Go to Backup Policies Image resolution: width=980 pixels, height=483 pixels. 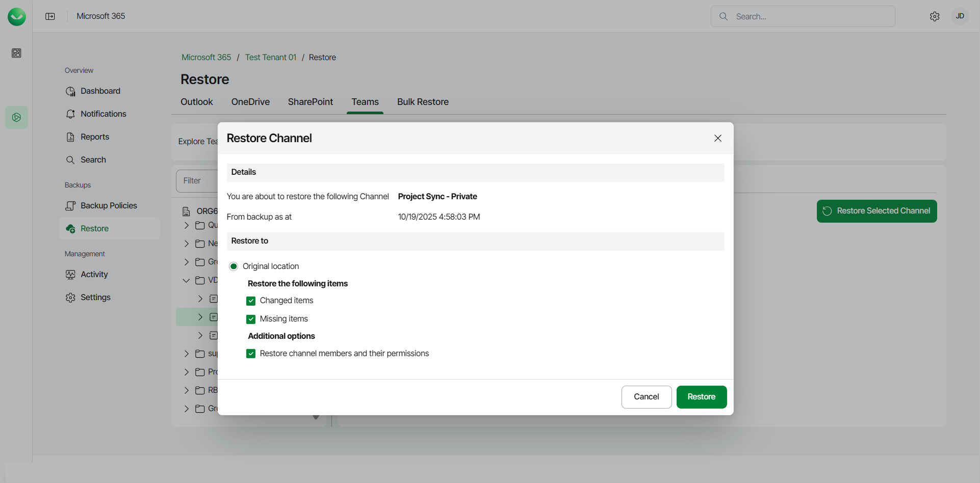click(x=109, y=206)
